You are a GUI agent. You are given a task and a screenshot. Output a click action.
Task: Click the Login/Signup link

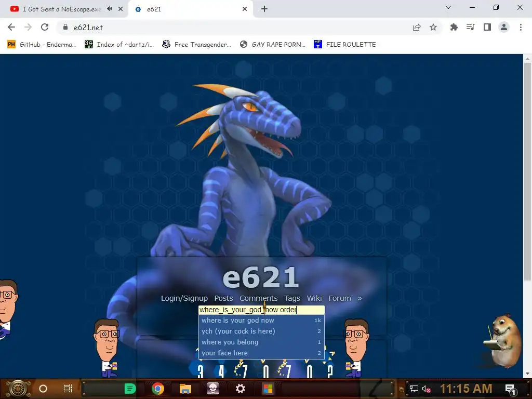click(x=184, y=298)
